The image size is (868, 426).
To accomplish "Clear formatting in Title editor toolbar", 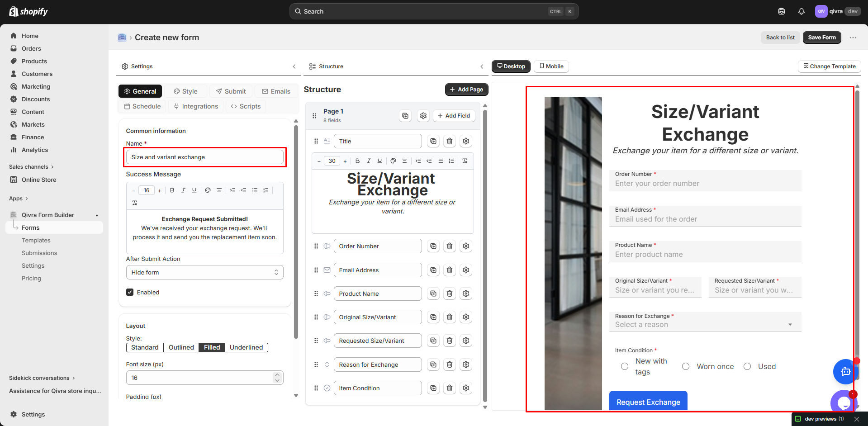I will (x=465, y=161).
